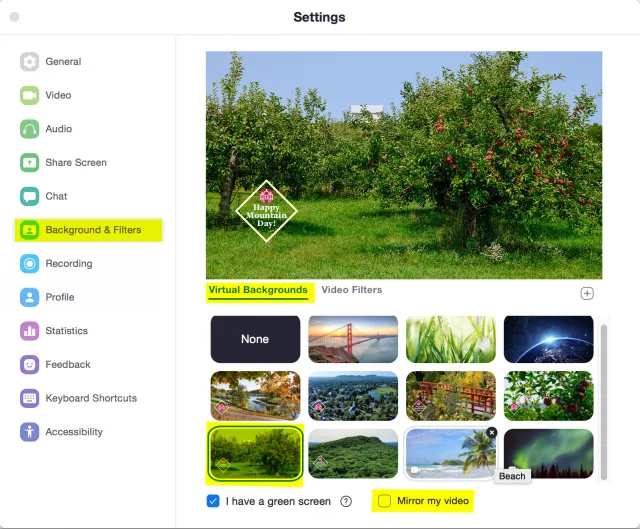Click the Keyboard Shortcuts icon
The height and width of the screenshot is (529, 640).
(x=29, y=398)
